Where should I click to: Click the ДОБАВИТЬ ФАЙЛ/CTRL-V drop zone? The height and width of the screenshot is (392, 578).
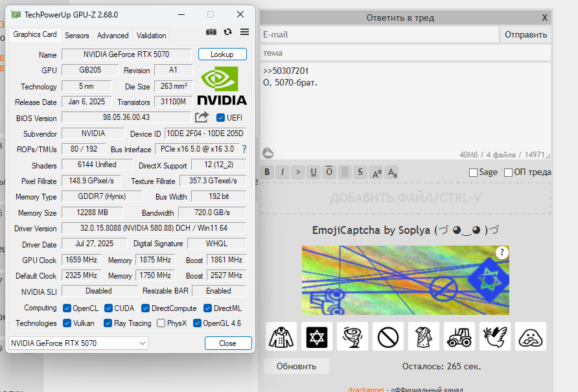click(406, 198)
